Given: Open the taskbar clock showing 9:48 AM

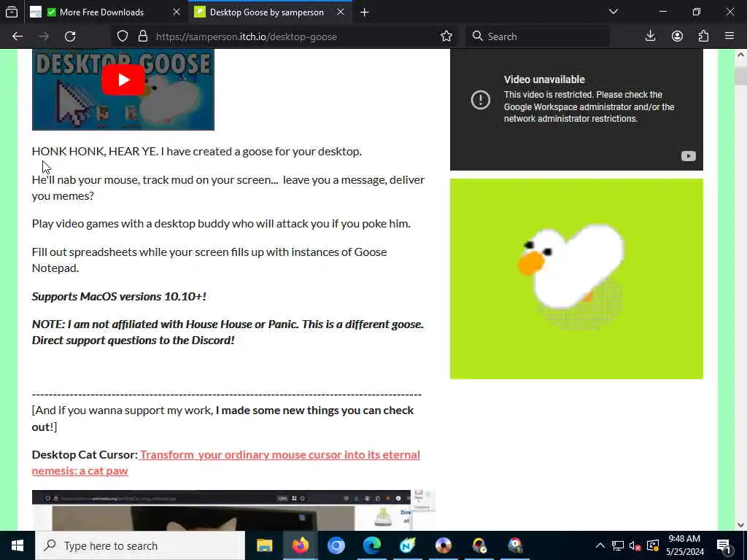Looking at the screenshot, I should click(x=684, y=545).
